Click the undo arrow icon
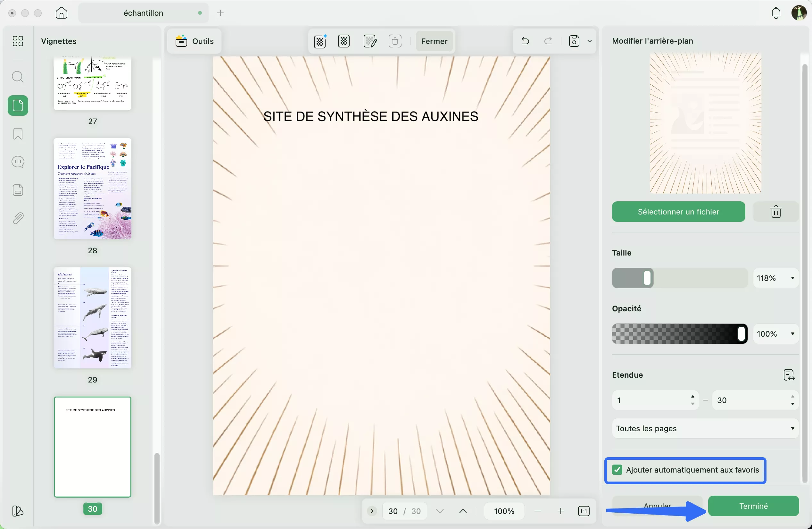Viewport: 812px width, 529px height. coord(525,41)
